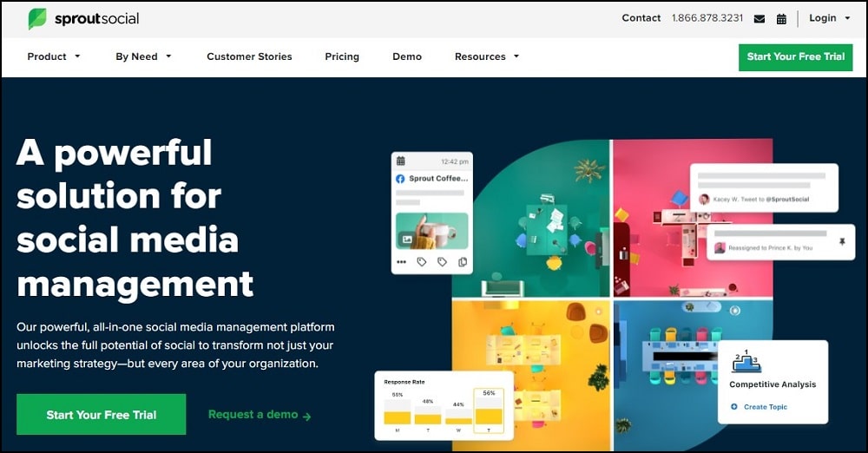Click the second tag icon on post card
The width and height of the screenshot is (868, 453).
coord(442,262)
